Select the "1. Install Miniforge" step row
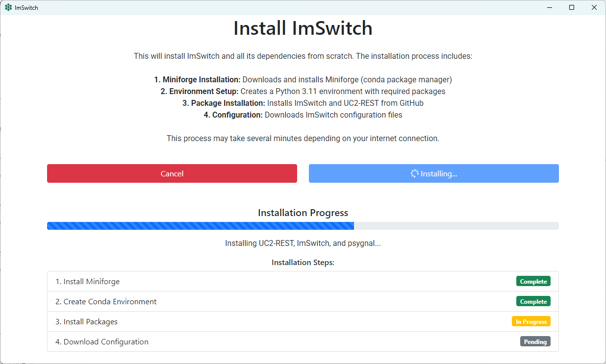This screenshot has width=606, height=364. pyautogui.click(x=303, y=281)
